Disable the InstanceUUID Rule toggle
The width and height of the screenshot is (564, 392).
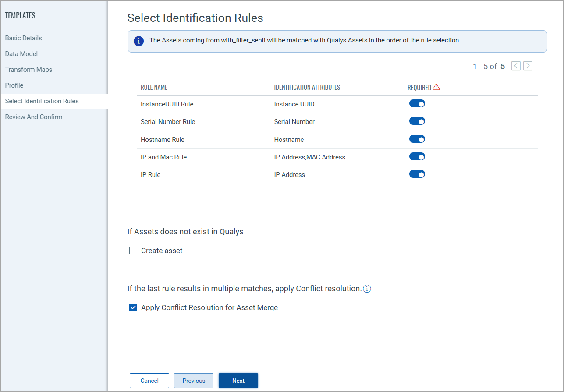(417, 103)
